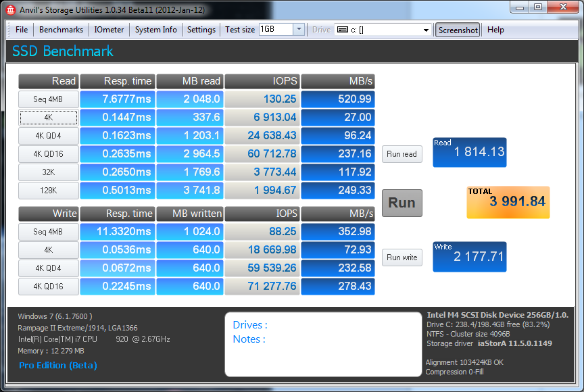This screenshot has height=392, width=584.
Task: Click the Compression 0-Fill text
Action: tap(454, 372)
